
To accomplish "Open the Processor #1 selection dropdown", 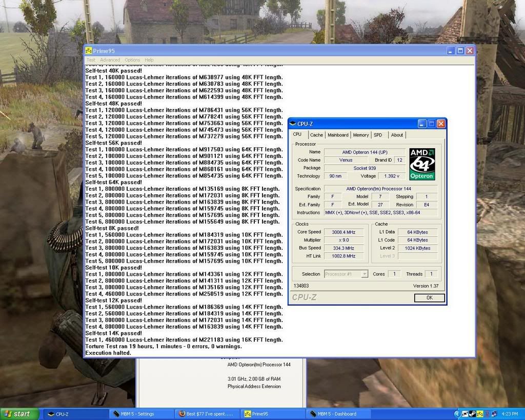I will (x=346, y=274).
